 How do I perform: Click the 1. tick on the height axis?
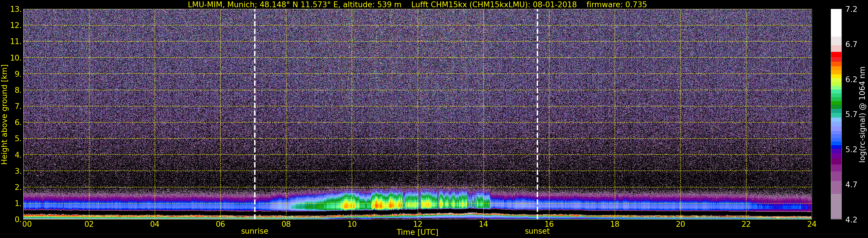pyautogui.click(x=18, y=204)
